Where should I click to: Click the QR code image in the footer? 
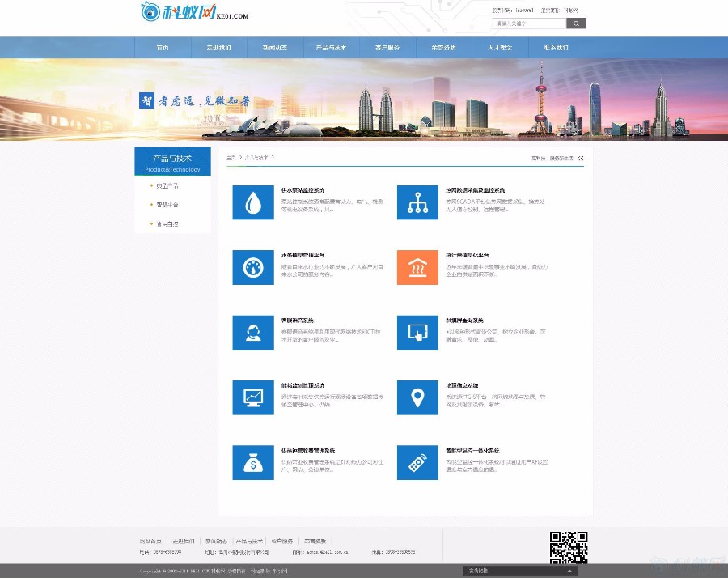coord(569,548)
